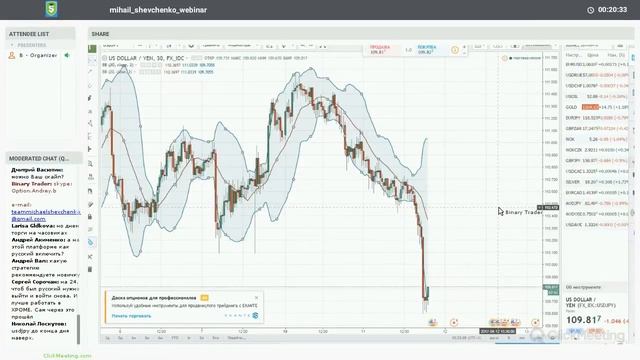Select the lock drawings icon in chart sidebar
Viewport: 640px width, 360px height.
[90, 217]
